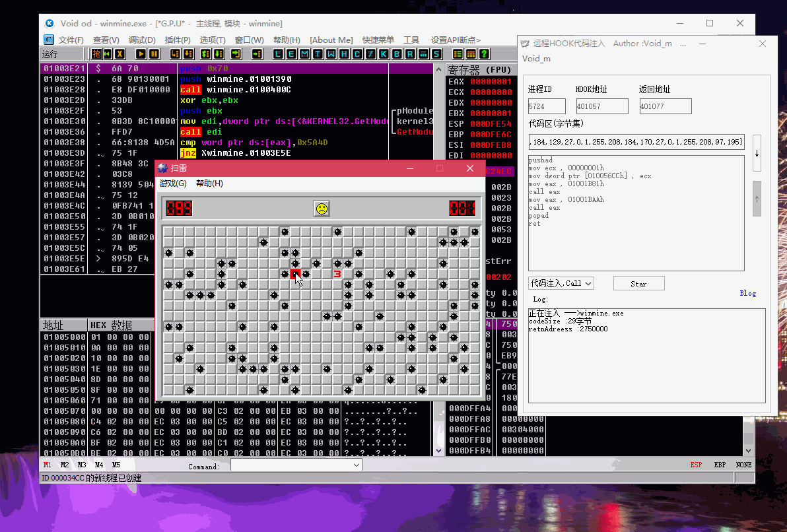This screenshot has height=532, width=787.
Task: Open the 设置API断点> menu
Action: pyautogui.click(x=456, y=40)
